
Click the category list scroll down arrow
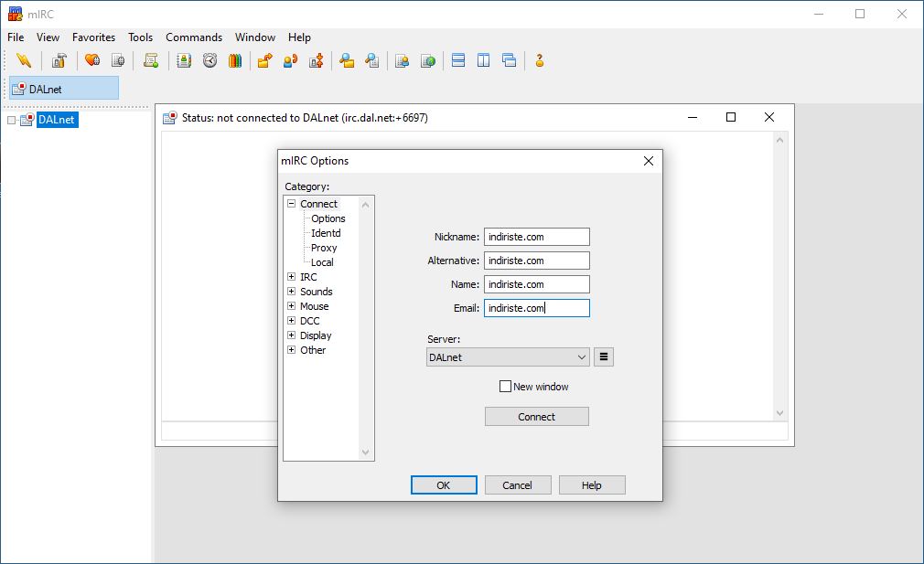(365, 452)
